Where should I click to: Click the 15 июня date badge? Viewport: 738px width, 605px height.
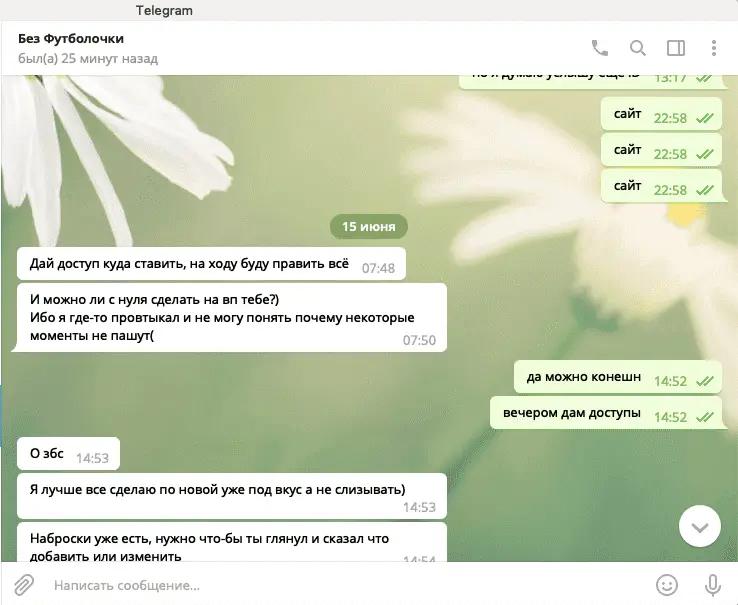(369, 227)
